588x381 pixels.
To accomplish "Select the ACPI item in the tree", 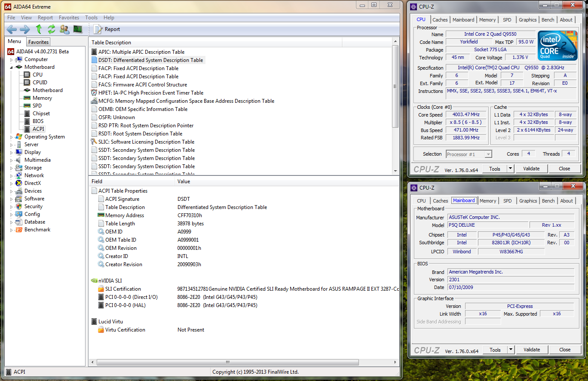I will click(x=38, y=129).
